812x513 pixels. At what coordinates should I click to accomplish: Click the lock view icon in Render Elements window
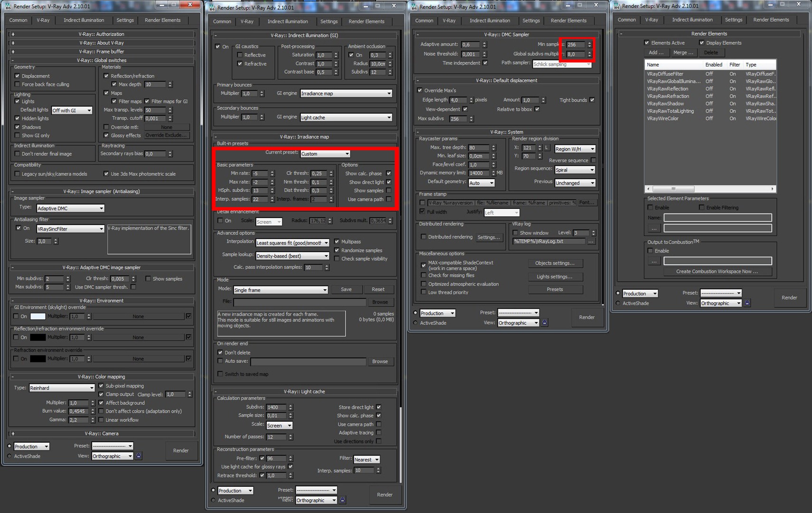(x=747, y=303)
